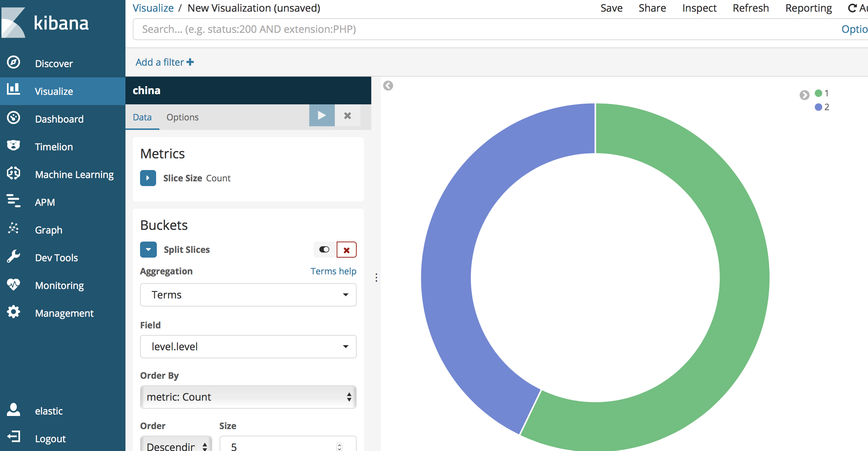The width and height of the screenshot is (868, 451).
Task: Open the Discover compass icon
Action: tap(13, 62)
